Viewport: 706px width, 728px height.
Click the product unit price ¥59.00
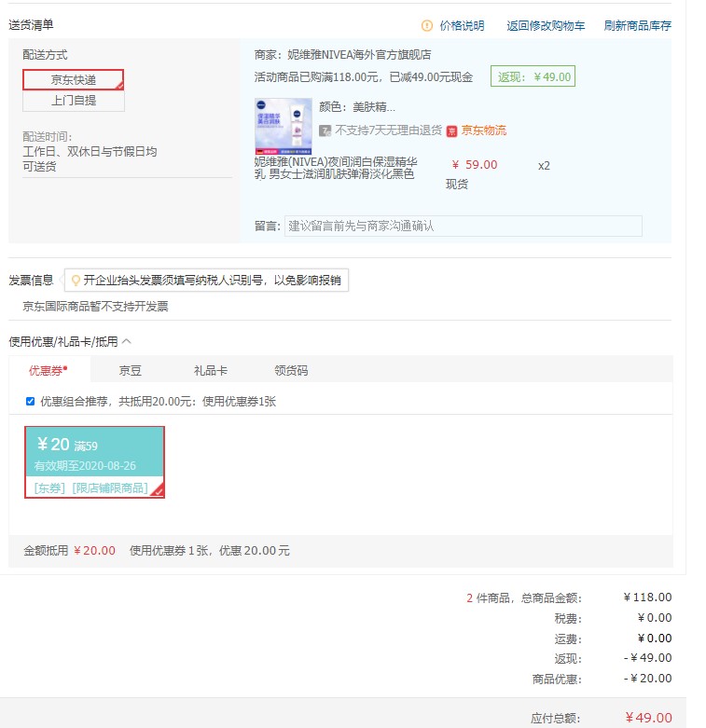(474, 165)
